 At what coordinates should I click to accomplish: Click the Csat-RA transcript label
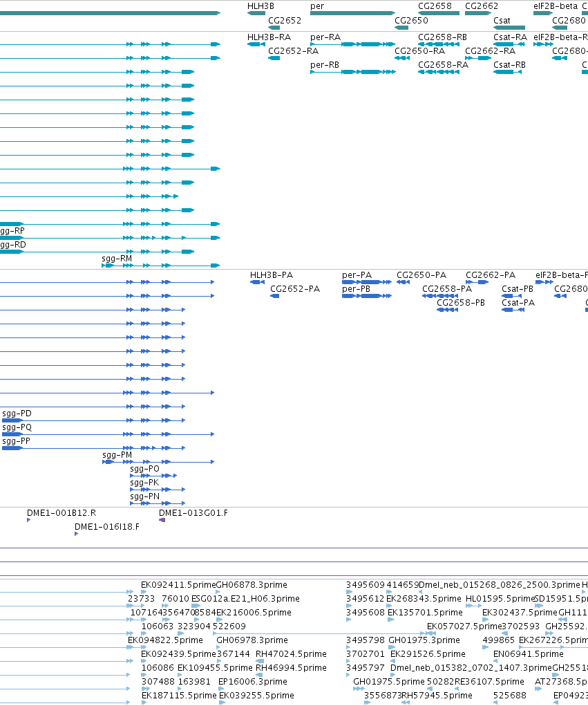click(x=510, y=37)
